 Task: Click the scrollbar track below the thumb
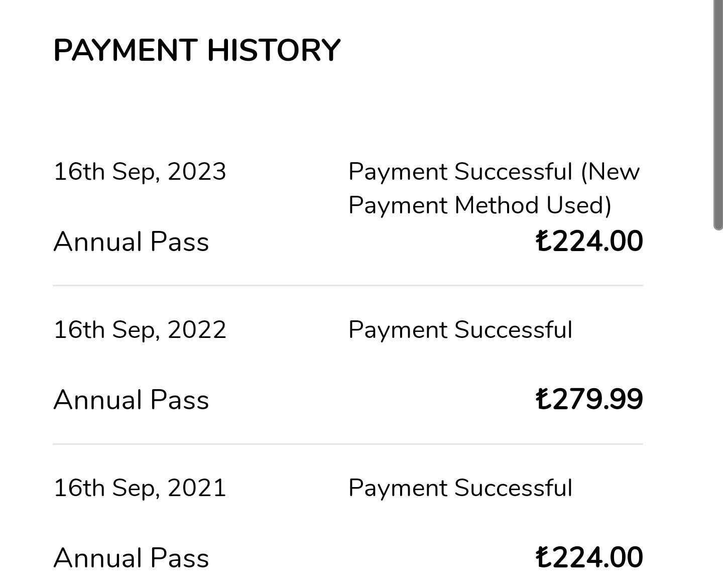point(718,409)
